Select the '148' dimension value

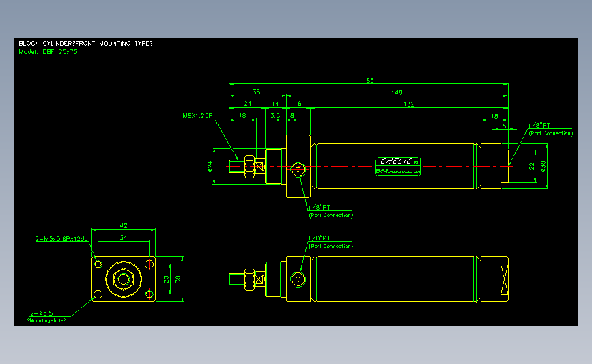(x=397, y=92)
